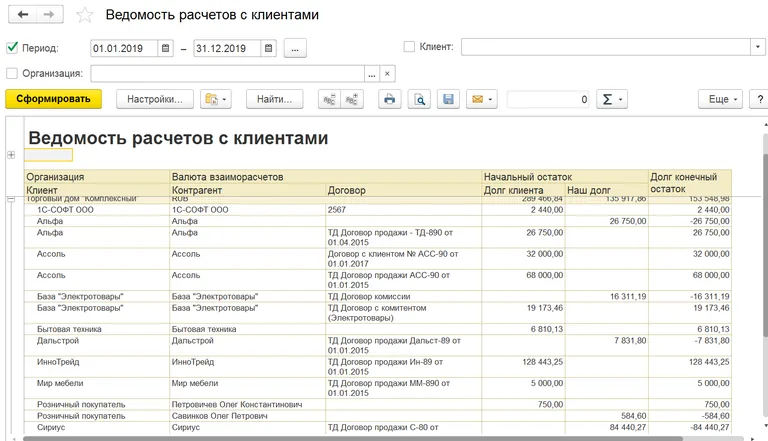Click the end date field 31.12.2019
768x441 pixels.
[227, 48]
